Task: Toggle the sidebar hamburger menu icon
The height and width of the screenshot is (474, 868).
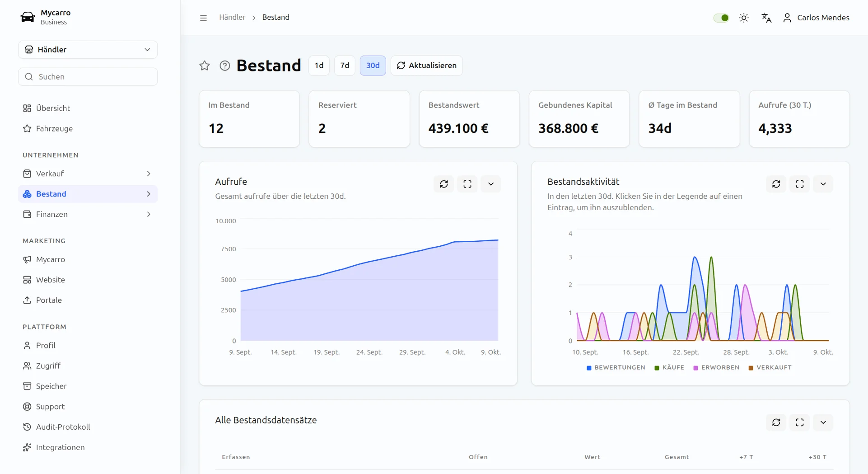Action: coord(203,18)
